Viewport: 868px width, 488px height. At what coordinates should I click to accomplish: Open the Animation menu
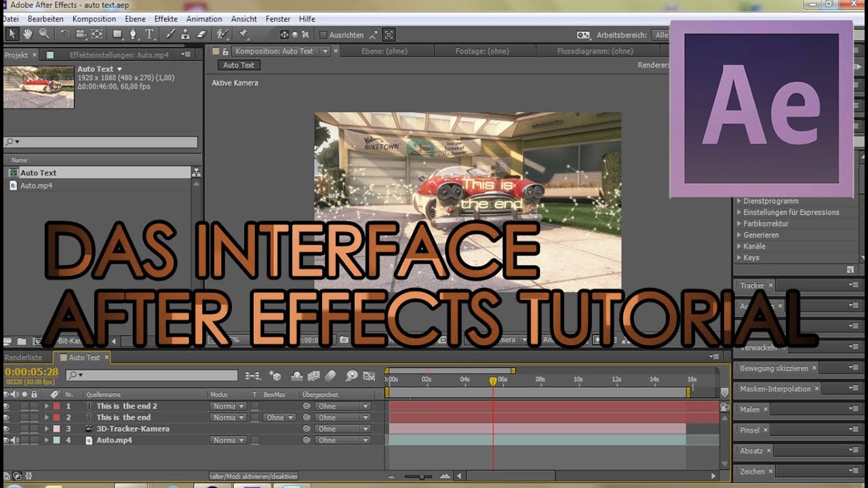coord(204,19)
